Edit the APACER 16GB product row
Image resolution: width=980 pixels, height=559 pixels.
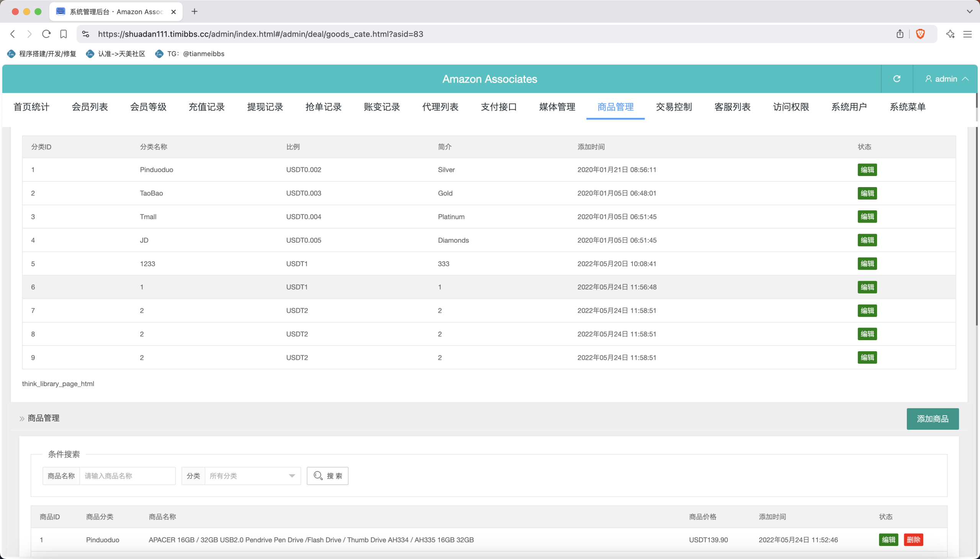[888, 540]
